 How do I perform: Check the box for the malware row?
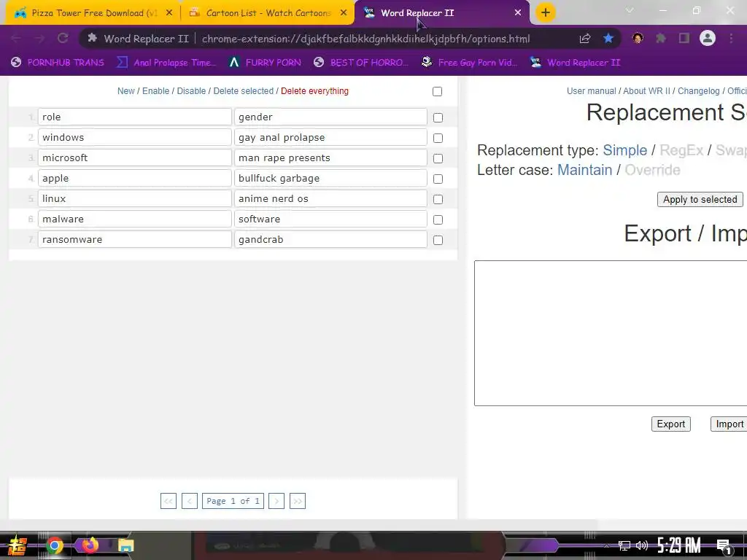point(438,220)
